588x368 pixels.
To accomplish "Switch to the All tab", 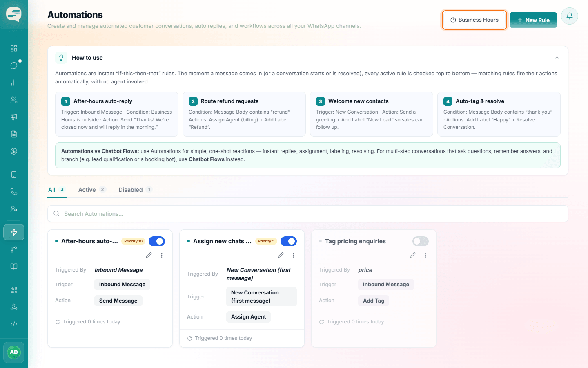I will pos(57,190).
